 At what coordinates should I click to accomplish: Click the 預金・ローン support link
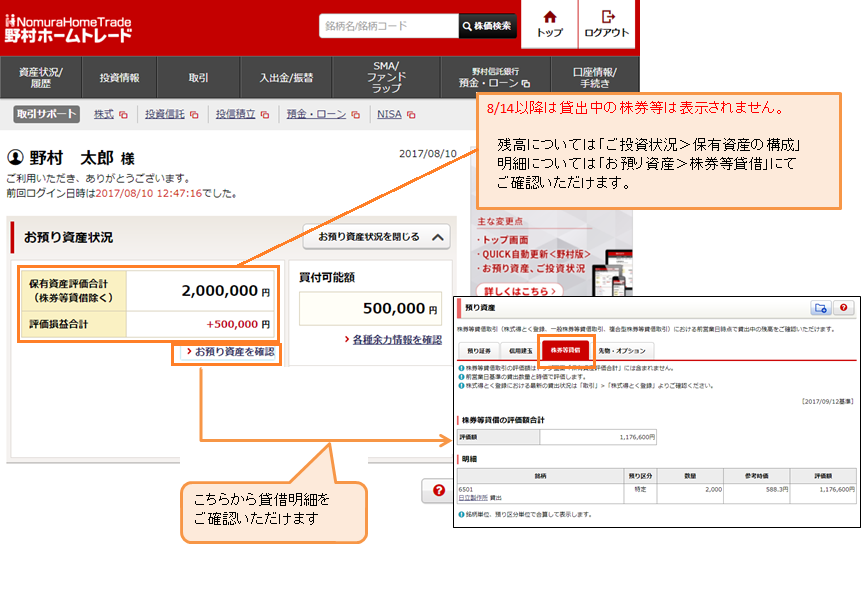(x=316, y=114)
